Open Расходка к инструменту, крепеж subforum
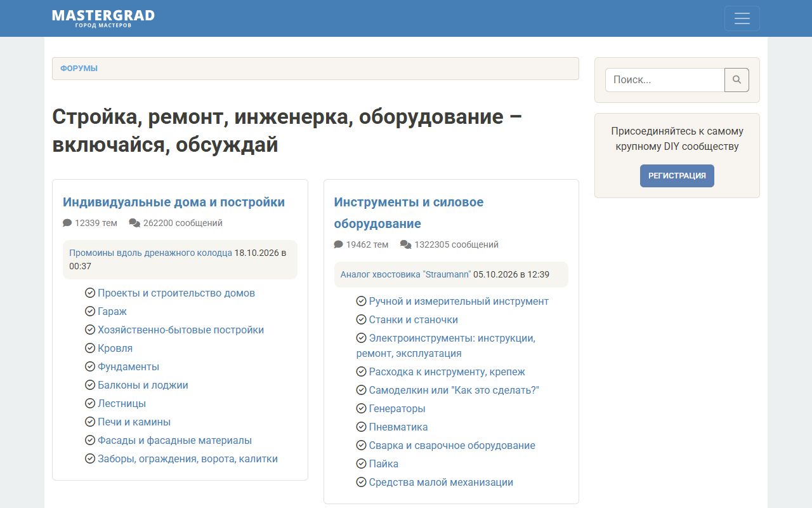 point(447,371)
